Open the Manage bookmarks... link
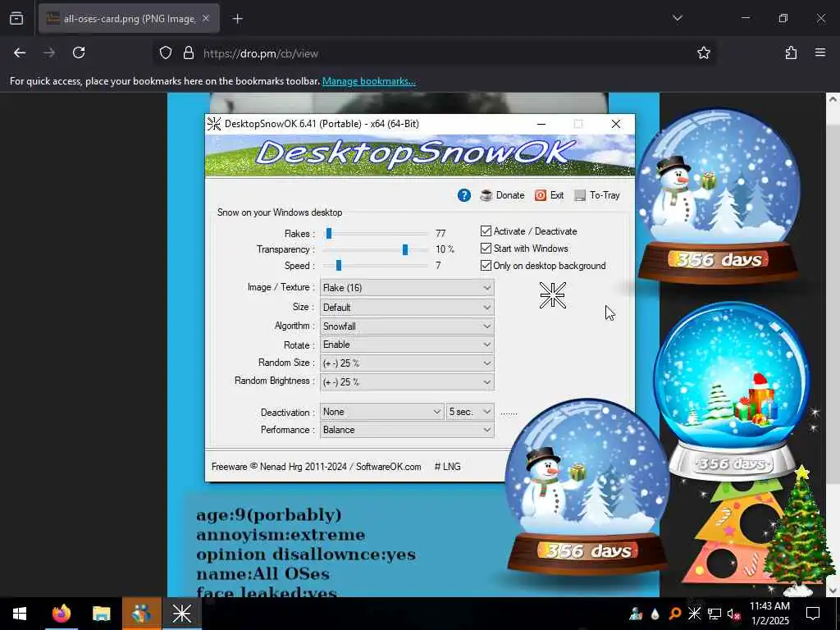This screenshot has height=630, width=840. (368, 81)
